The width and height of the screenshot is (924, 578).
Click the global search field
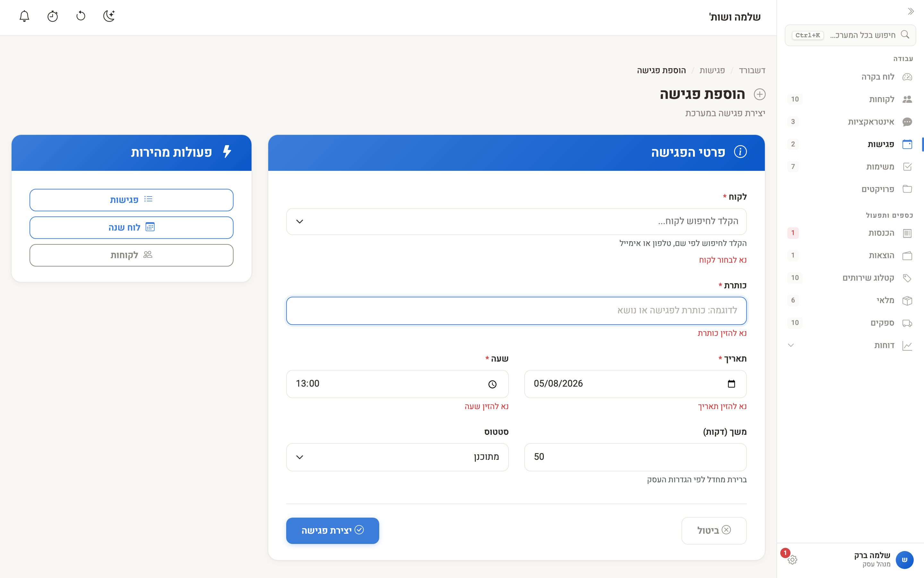pyautogui.click(x=850, y=35)
